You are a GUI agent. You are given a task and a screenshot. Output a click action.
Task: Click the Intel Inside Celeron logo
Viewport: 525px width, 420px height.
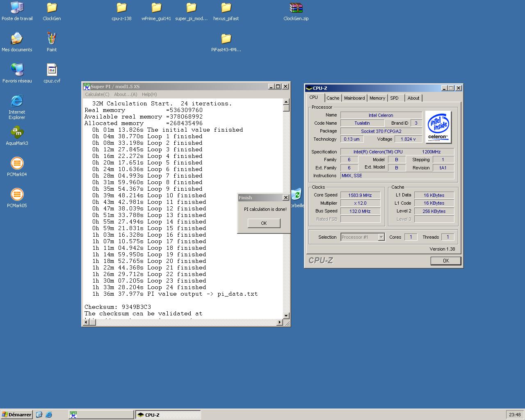438,127
